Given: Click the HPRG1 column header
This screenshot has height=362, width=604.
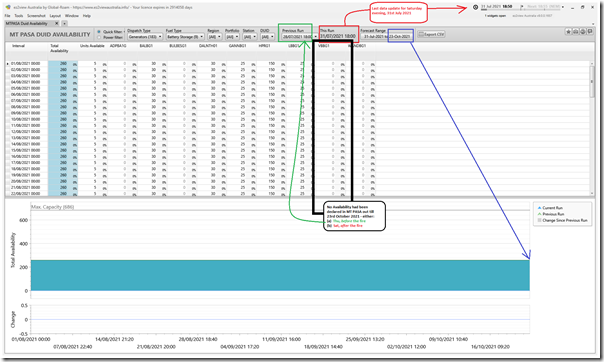Looking at the screenshot, I should point(264,46).
